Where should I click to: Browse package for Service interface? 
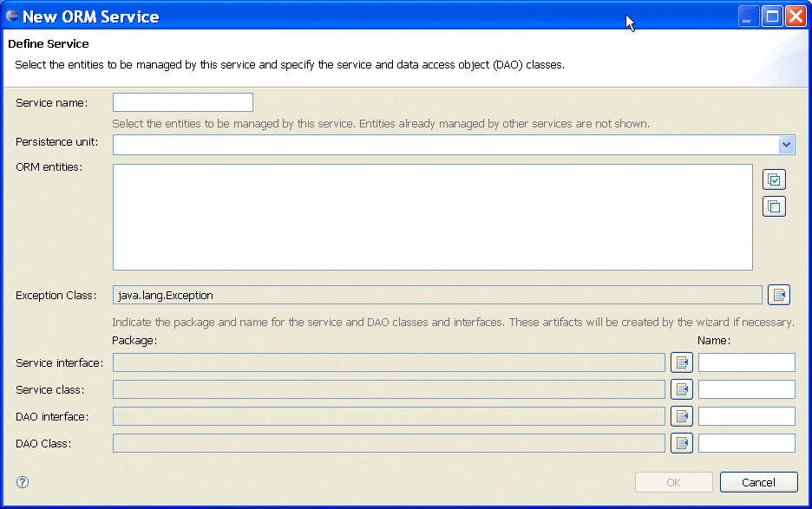[x=682, y=362]
